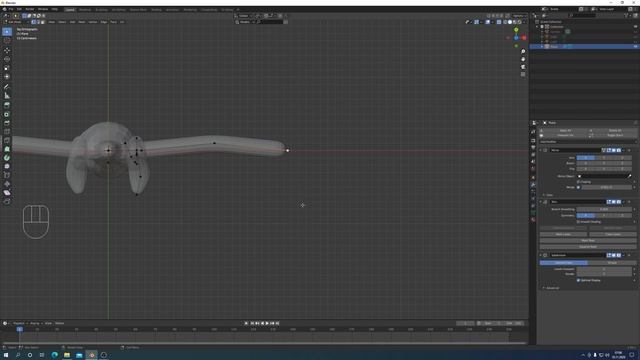640x360 pixels.
Task: Activate the Rotate tool
Action: pyautogui.click(x=7, y=59)
